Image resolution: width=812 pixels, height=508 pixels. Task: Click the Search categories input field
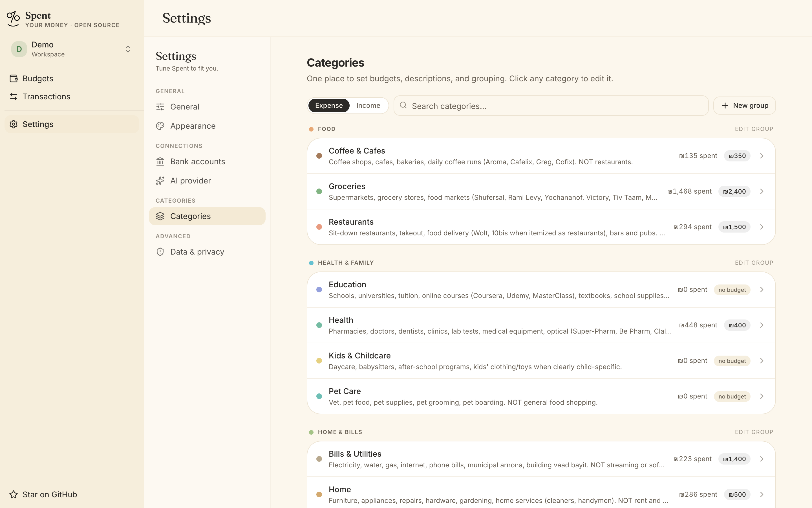[x=551, y=106]
